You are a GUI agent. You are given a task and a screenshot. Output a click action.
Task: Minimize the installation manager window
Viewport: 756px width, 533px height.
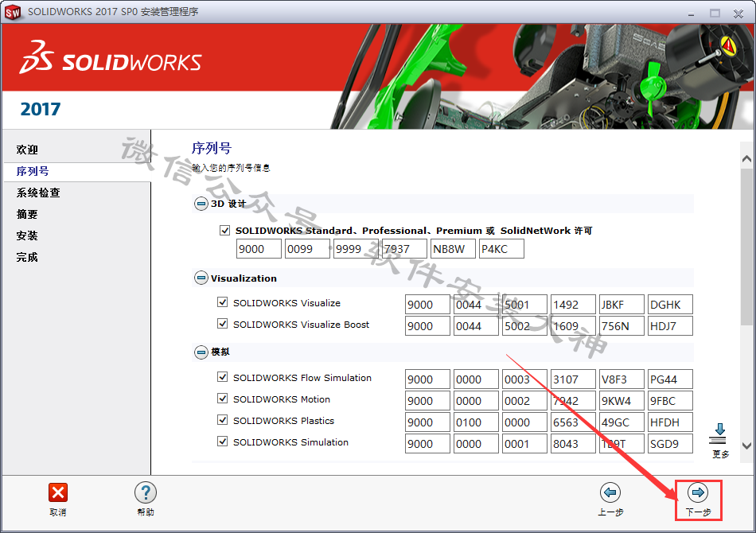(x=691, y=14)
